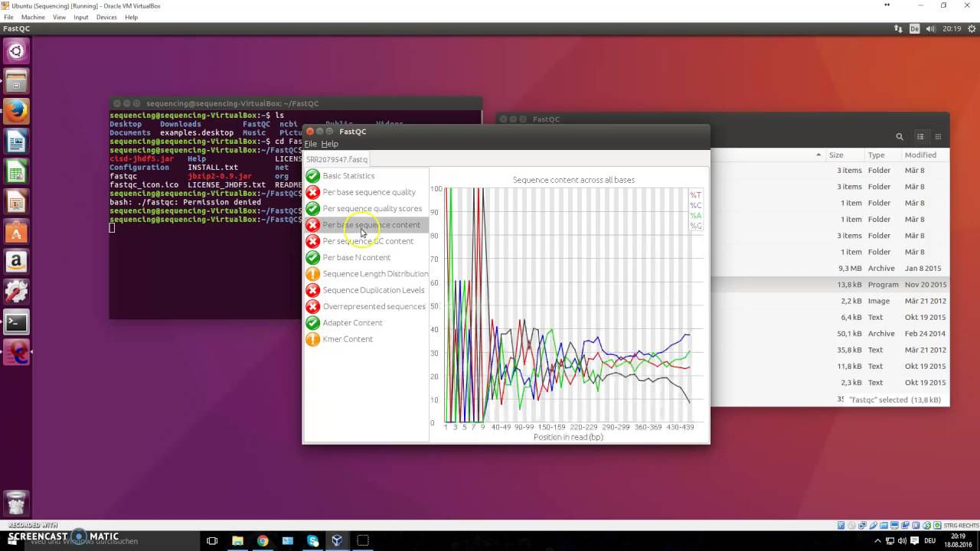The height and width of the screenshot is (551, 980).
Task: Select the 2,2 kB Image file row
Action: click(830, 301)
